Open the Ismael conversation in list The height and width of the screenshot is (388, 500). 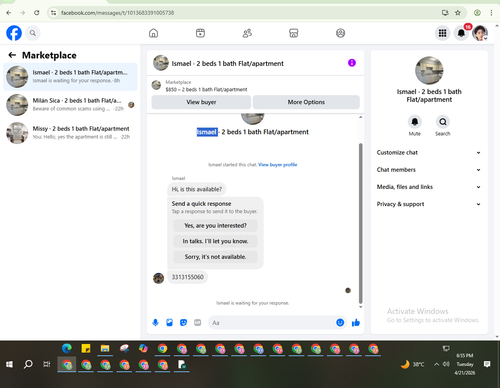pyautogui.click(x=70, y=77)
